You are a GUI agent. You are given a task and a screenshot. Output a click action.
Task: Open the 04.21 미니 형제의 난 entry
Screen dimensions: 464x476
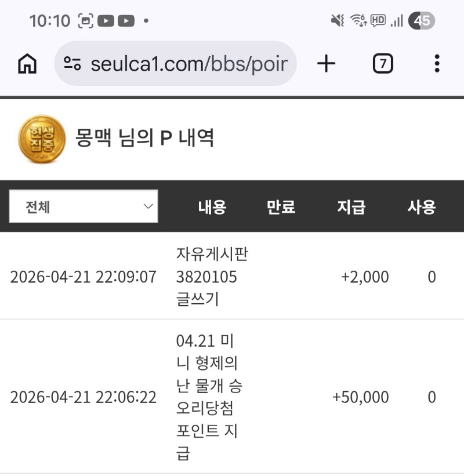209,397
